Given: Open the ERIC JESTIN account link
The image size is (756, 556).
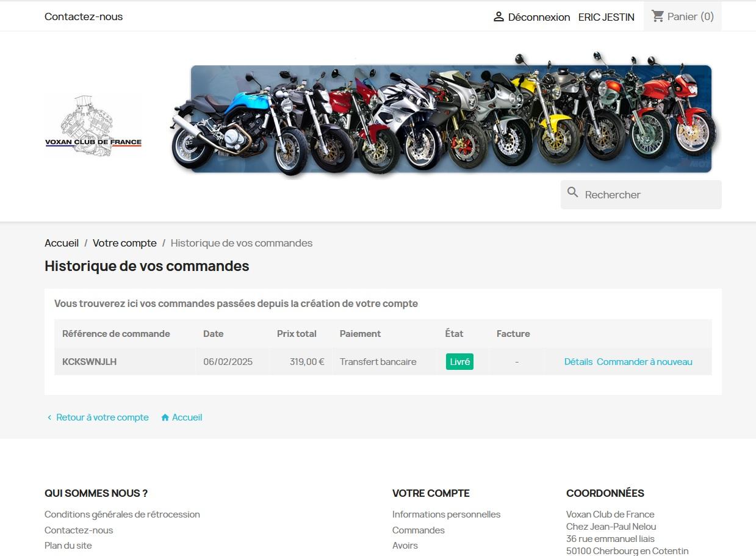Looking at the screenshot, I should tap(606, 17).
